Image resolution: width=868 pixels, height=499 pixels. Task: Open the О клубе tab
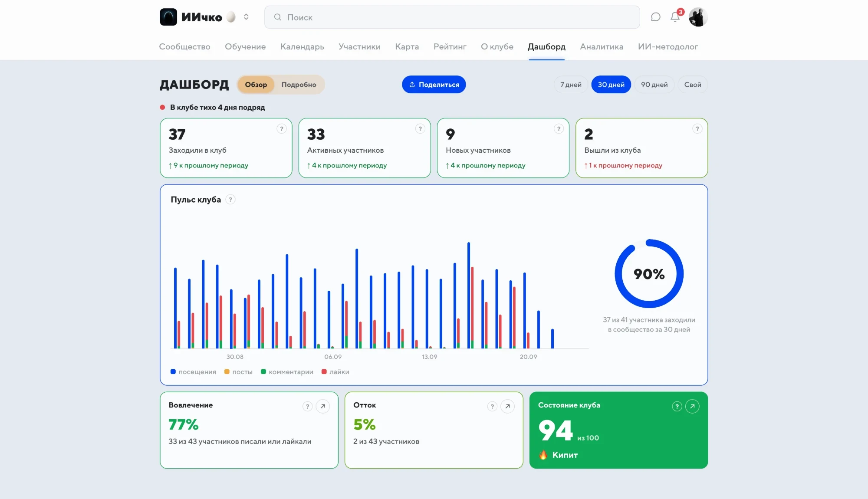[x=497, y=46]
